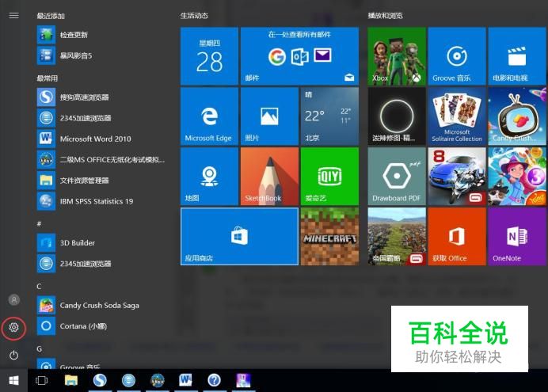Open the 电影和电视 tile
The height and width of the screenshot is (392, 548).
tap(517, 55)
